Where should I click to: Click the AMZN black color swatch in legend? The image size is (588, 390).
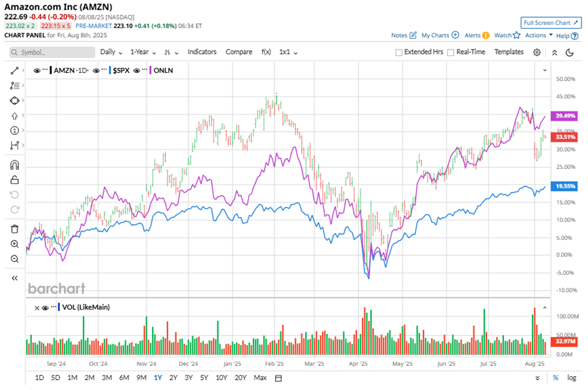(51, 70)
